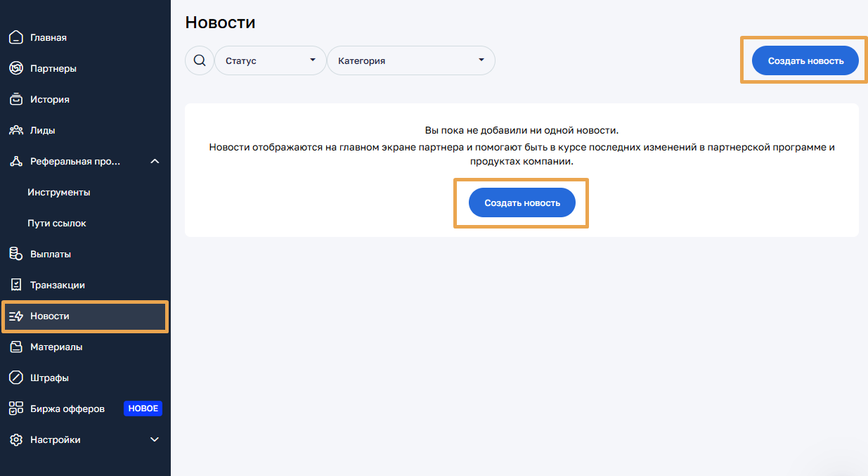Click the Главная home icon
Viewport: 868px width, 476px height.
(x=16, y=38)
